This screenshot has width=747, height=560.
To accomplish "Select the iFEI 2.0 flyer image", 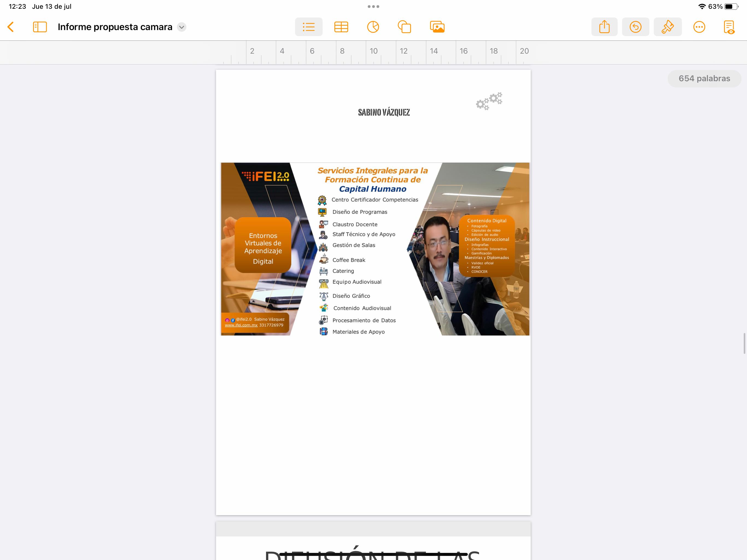I will [x=375, y=249].
